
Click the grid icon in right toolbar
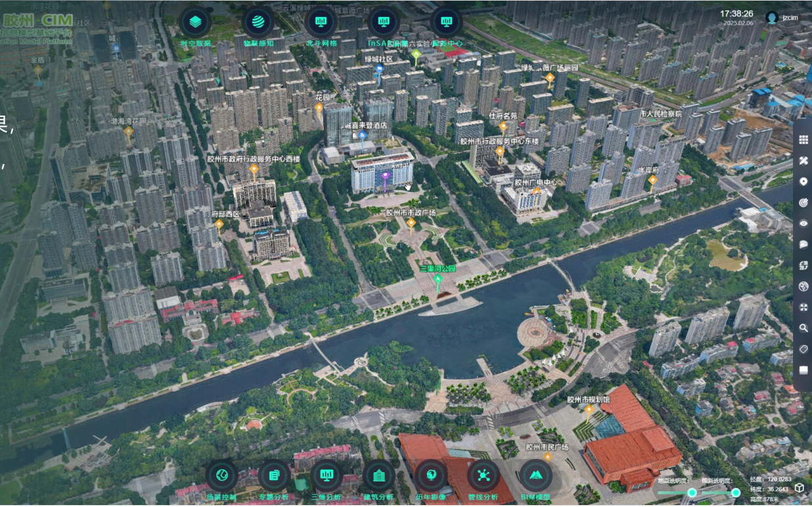(803, 140)
